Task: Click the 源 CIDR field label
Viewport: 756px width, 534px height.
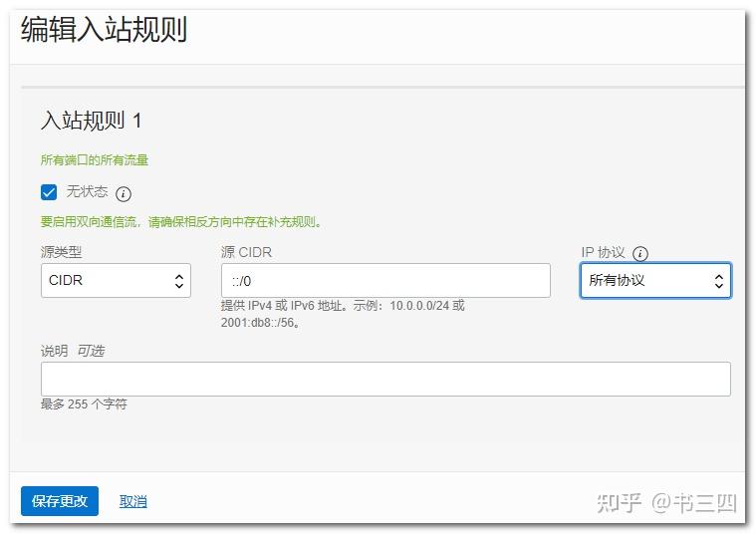Action: (246, 253)
